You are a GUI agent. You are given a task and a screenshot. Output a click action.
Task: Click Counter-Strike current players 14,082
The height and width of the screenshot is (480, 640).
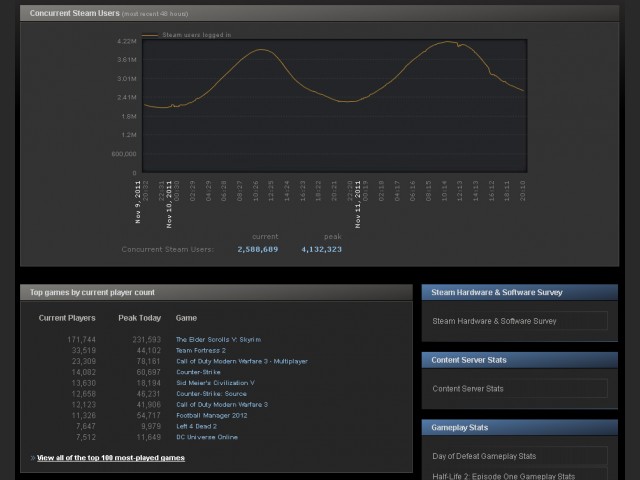pos(84,372)
